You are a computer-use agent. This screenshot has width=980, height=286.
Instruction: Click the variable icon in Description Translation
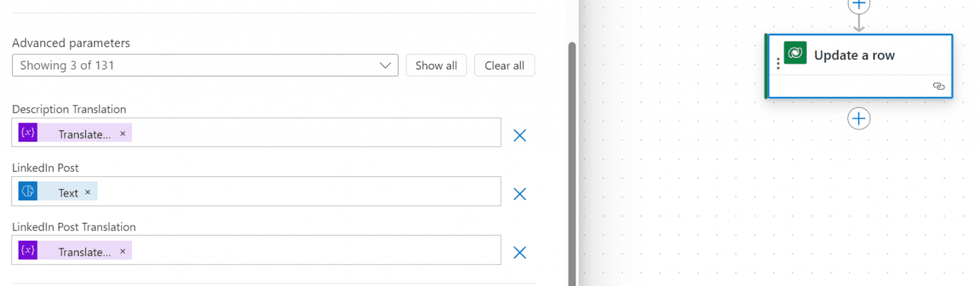28,133
